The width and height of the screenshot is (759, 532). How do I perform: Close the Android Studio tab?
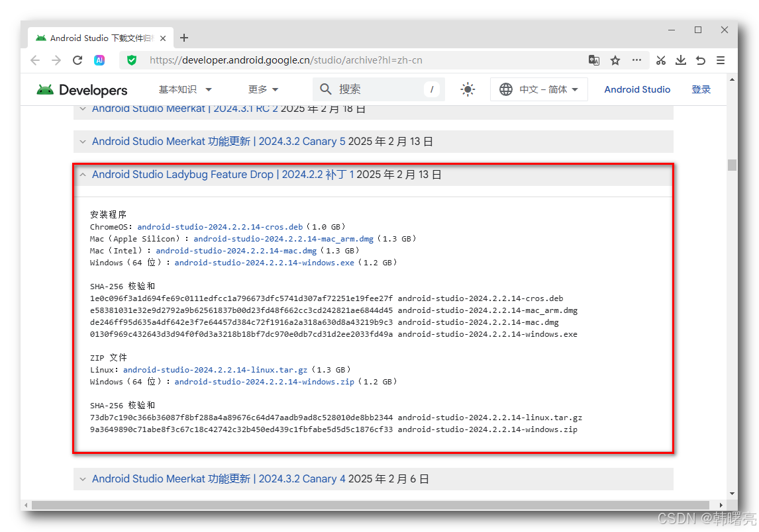pos(163,38)
